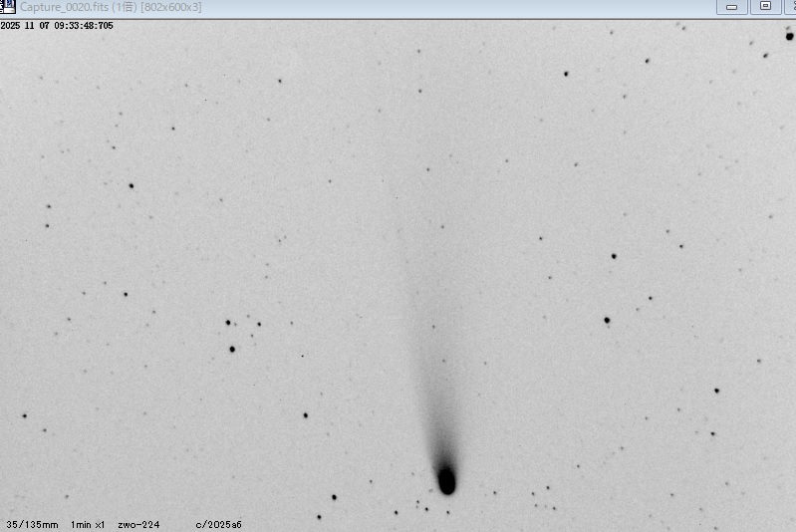Click the 1min x1 exposure annotation

click(88, 524)
